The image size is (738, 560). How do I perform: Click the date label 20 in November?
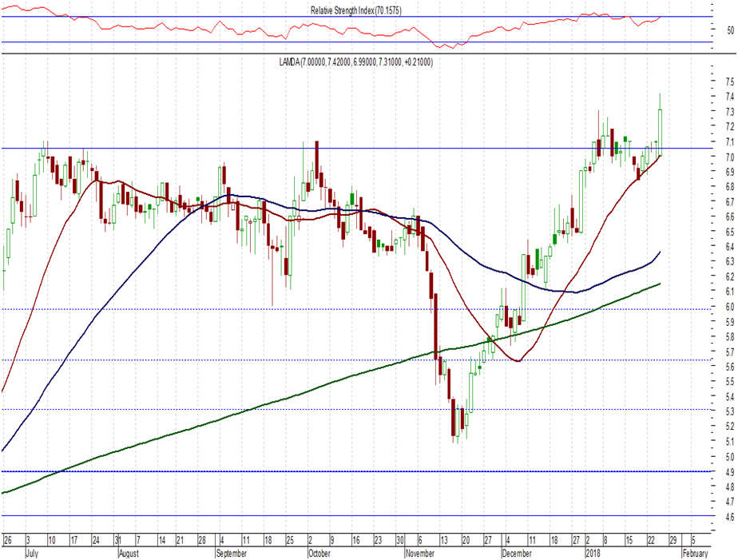[466, 540]
